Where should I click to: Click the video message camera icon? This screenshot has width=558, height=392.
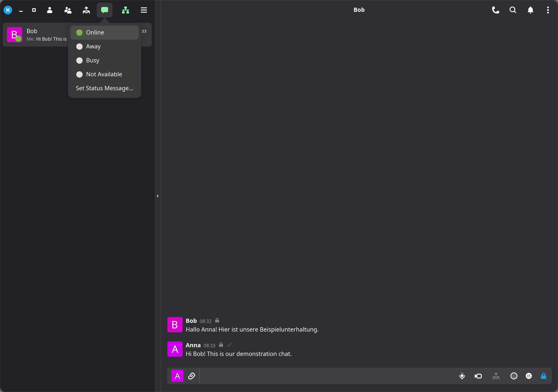point(478,376)
